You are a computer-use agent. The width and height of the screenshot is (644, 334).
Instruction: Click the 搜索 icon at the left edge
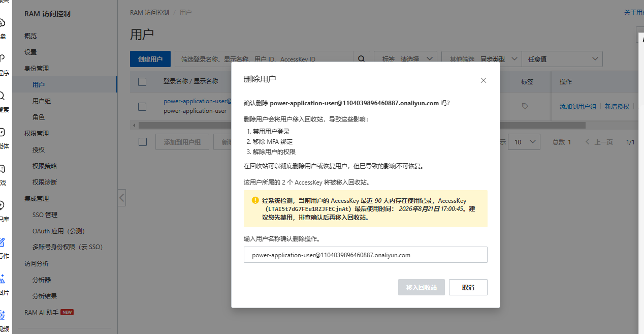tap(2, 96)
